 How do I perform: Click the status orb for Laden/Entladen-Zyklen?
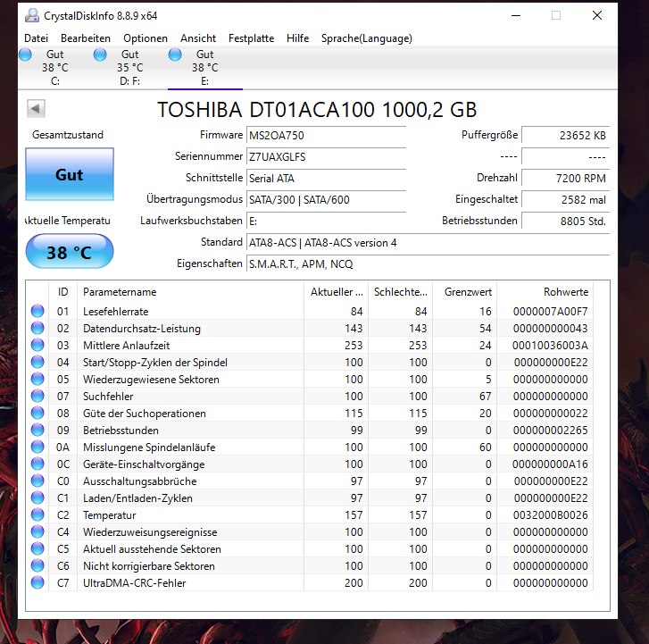(x=37, y=498)
